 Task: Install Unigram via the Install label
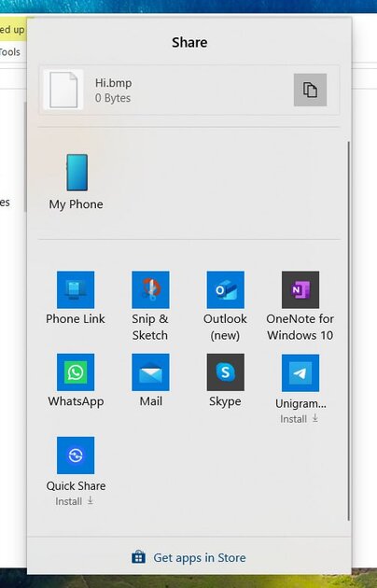[x=299, y=419]
